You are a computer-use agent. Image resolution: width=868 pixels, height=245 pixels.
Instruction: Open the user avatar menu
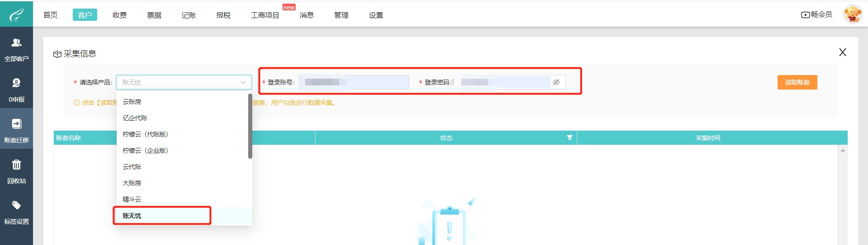click(x=852, y=14)
